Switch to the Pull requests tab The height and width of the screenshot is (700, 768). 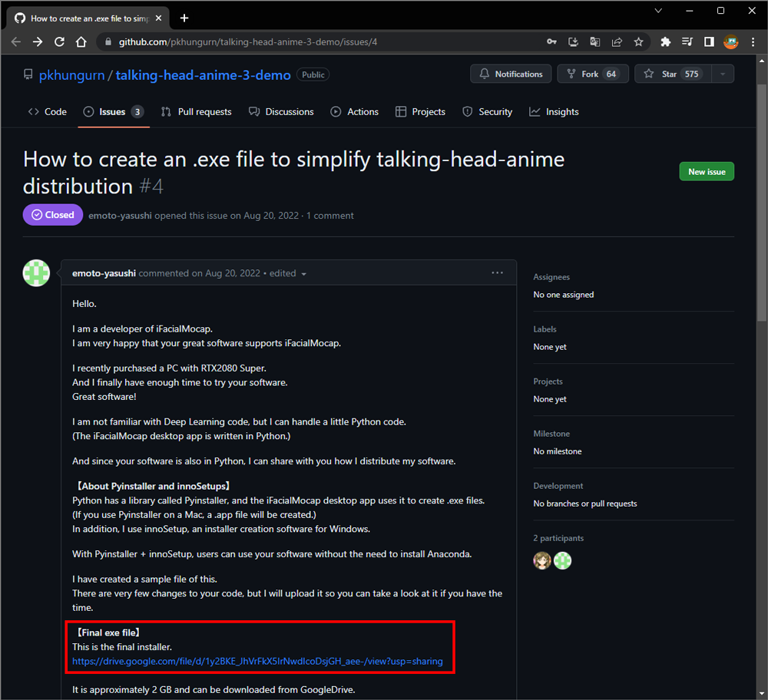click(x=196, y=112)
